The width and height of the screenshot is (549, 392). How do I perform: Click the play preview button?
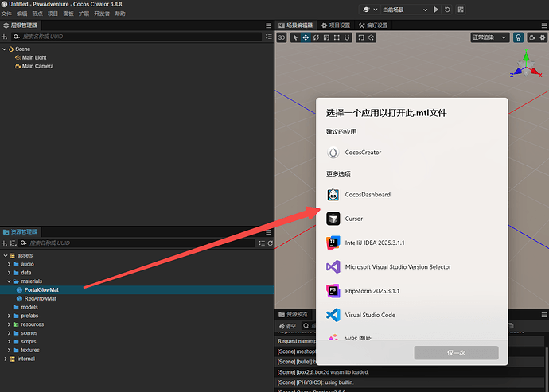coord(436,10)
